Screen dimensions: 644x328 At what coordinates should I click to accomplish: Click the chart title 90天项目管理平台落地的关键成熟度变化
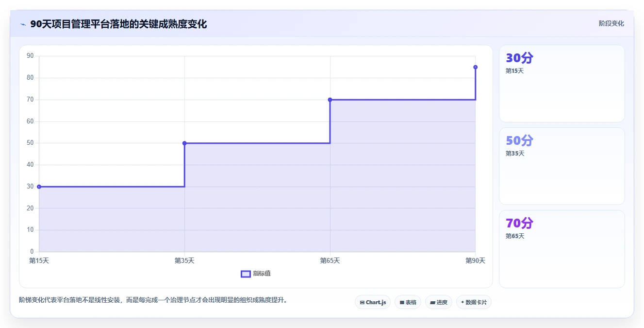[x=118, y=24]
